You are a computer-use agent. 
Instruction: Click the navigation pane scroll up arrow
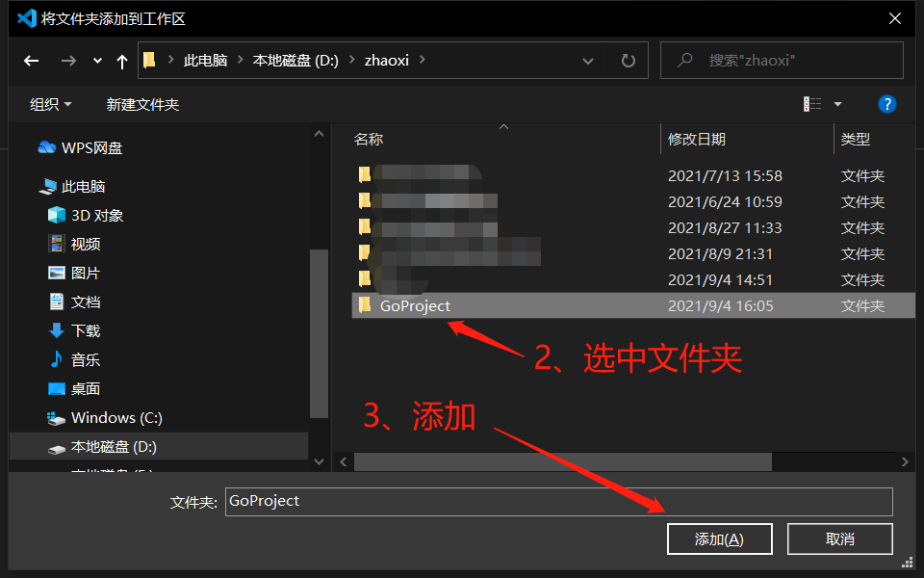[319, 134]
